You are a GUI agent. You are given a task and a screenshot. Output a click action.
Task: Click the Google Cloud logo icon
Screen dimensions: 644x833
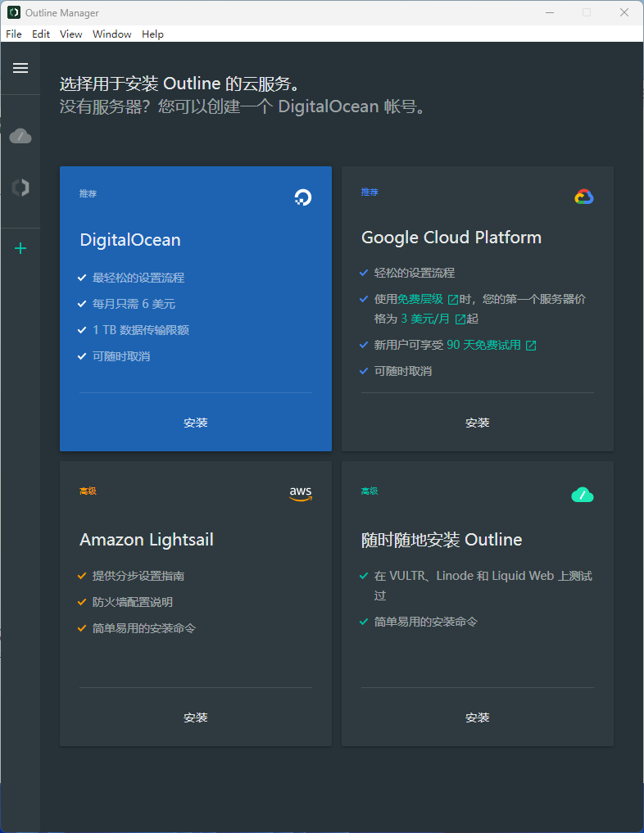(x=583, y=197)
